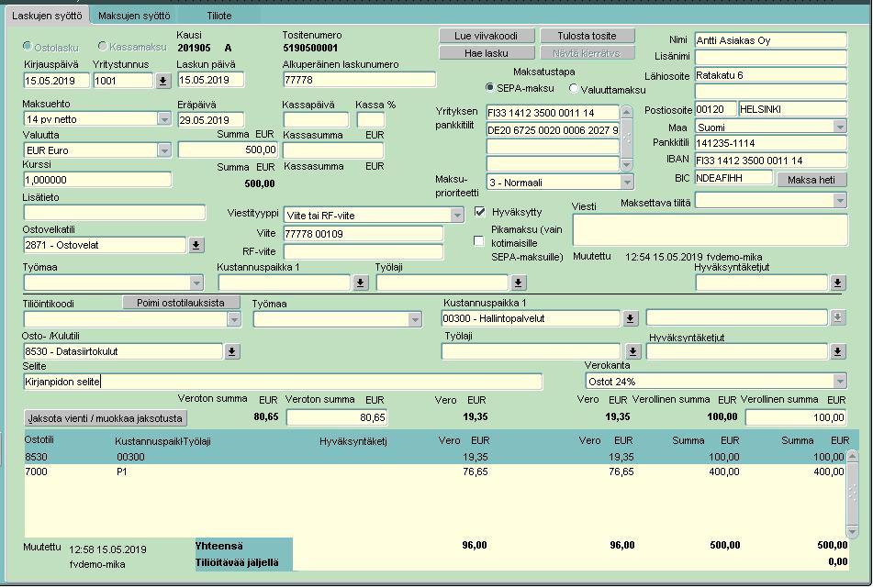Image resolution: width=873 pixels, height=588 pixels.
Task: Click the Lähiosoite field Ratakatu 6
Action: tap(770, 75)
